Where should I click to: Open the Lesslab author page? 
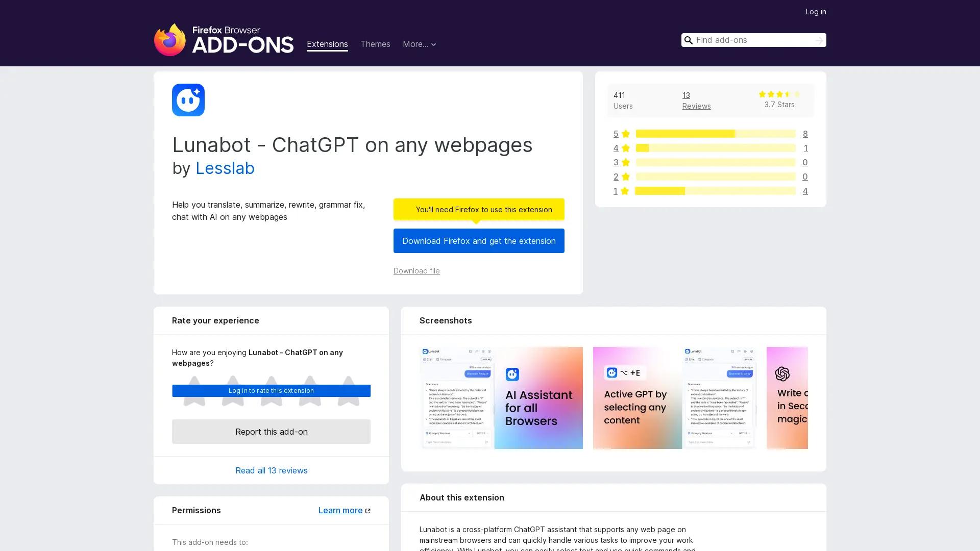[225, 168]
